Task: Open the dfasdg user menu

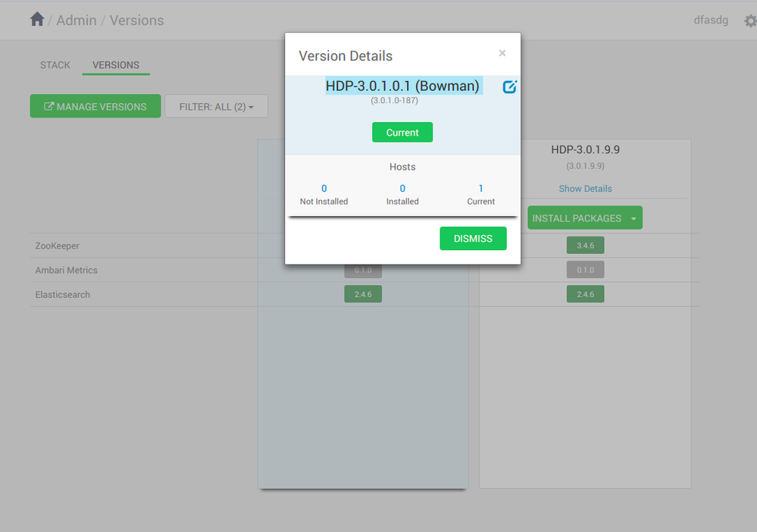Action: pos(711,20)
